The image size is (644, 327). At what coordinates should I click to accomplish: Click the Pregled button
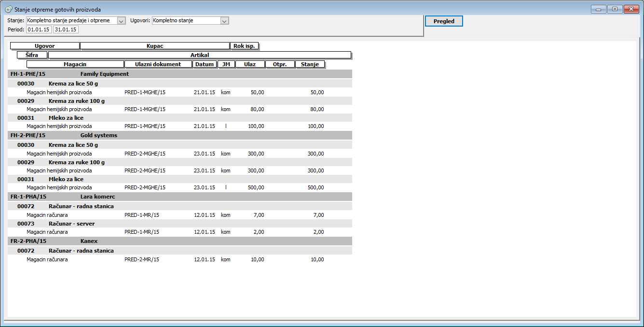(444, 21)
